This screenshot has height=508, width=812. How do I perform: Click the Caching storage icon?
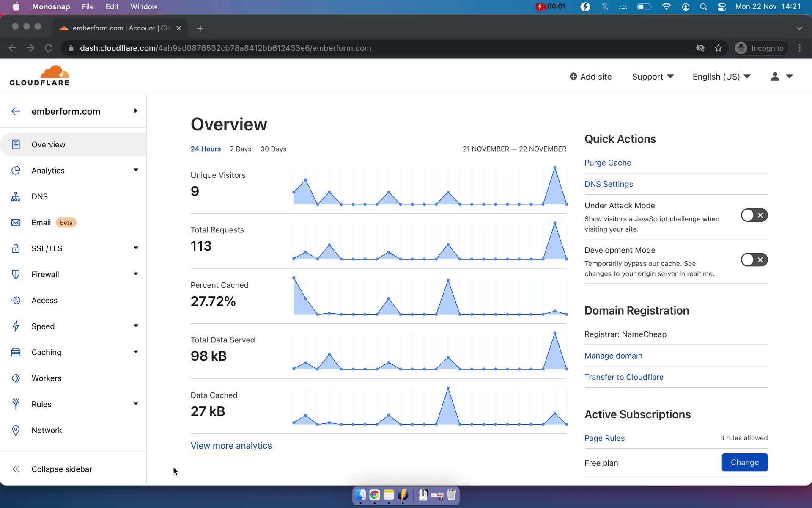click(x=16, y=352)
